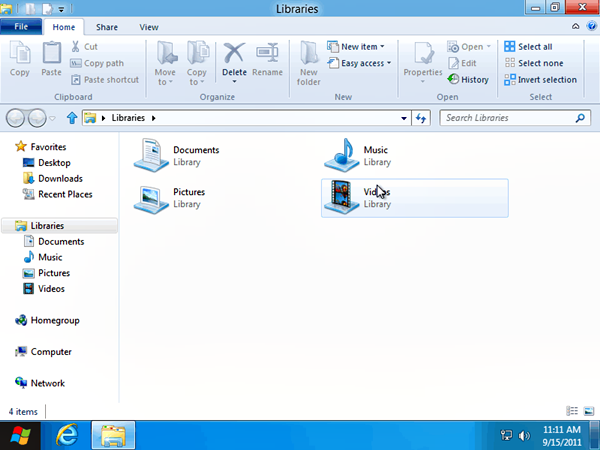Click the New folder icon
Viewport: 600px width, 450px height.
coord(309,62)
